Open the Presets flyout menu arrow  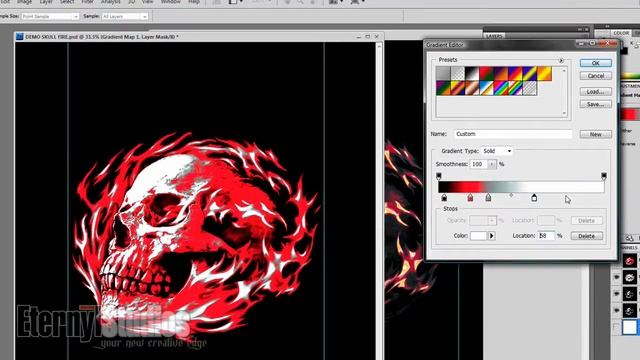[x=561, y=60]
